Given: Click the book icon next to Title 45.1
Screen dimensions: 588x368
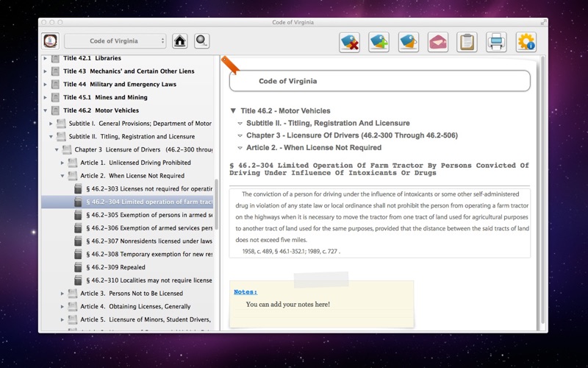Looking at the screenshot, I should click(55, 98).
